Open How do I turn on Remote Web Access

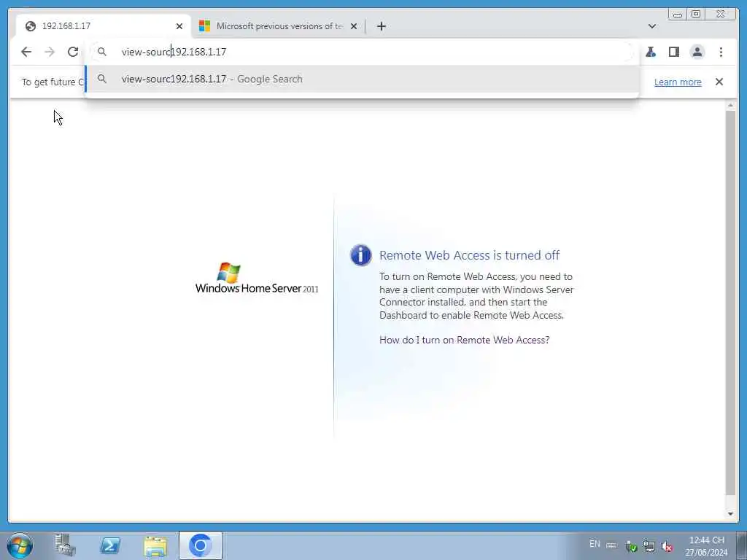point(465,340)
